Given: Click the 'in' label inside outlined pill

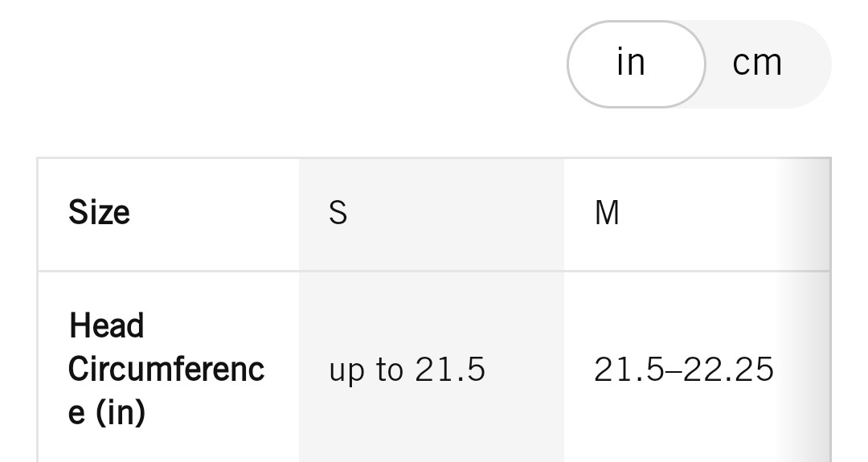Looking at the screenshot, I should (631, 61).
